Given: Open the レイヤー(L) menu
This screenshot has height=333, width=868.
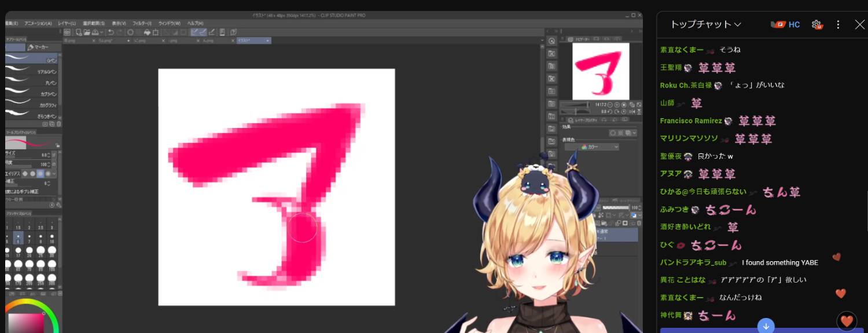Looking at the screenshot, I should 67,23.
